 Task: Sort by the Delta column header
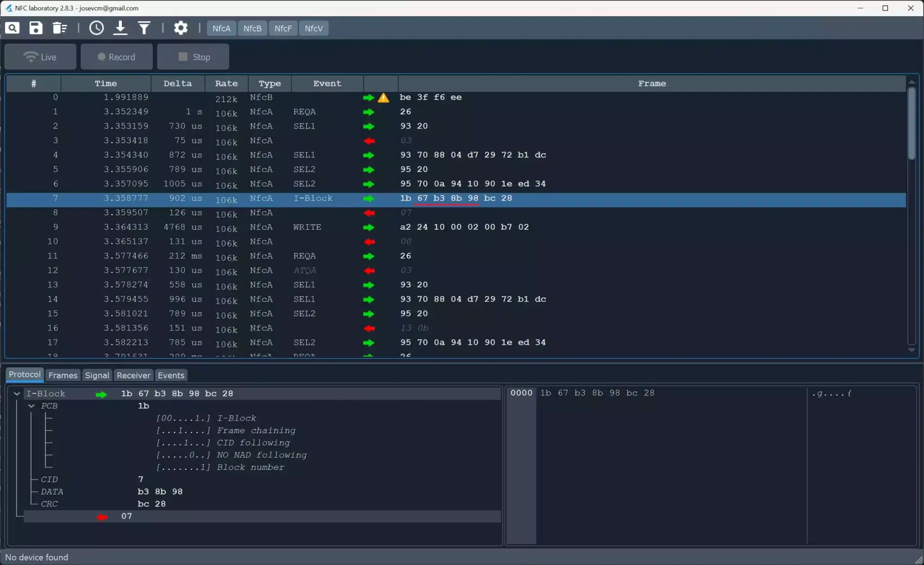point(178,83)
